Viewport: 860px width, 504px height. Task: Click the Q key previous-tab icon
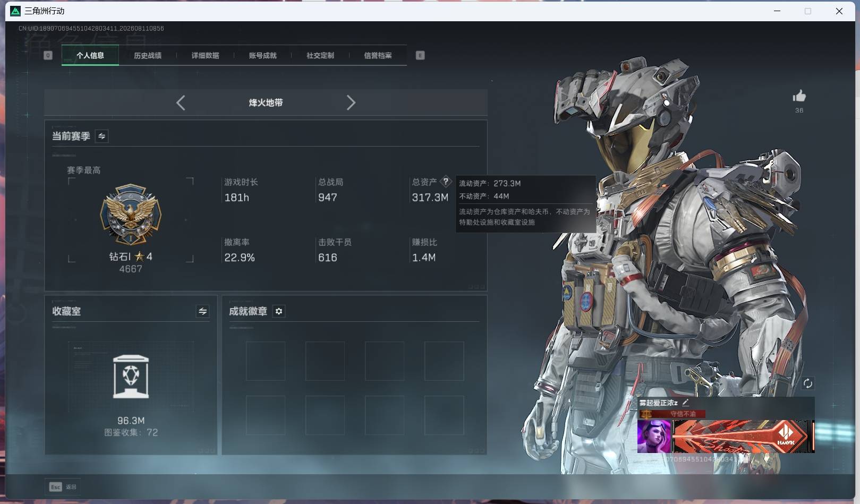(x=48, y=55)
